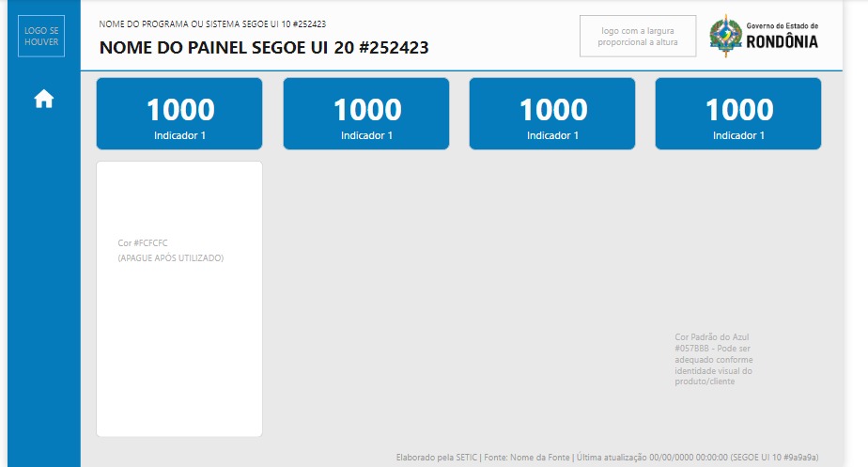Image resolution: width=868 pixels, height=467 pixels.
Task: Click "Elaborado pela SETIC" in the footer
Action: (x=436, y=457)
